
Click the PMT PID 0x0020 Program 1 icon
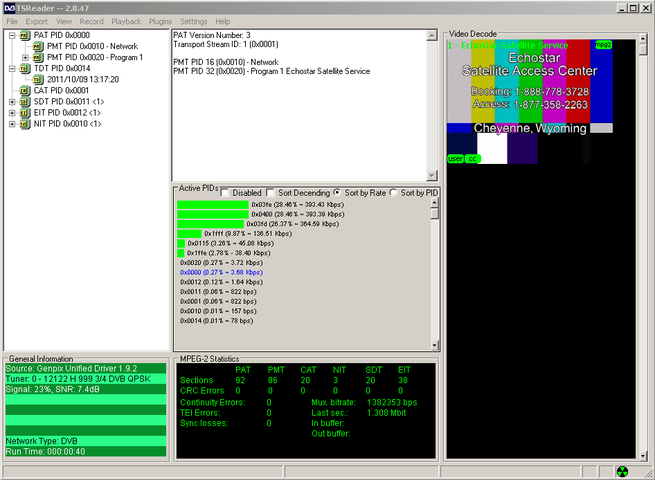click(38, 58)
